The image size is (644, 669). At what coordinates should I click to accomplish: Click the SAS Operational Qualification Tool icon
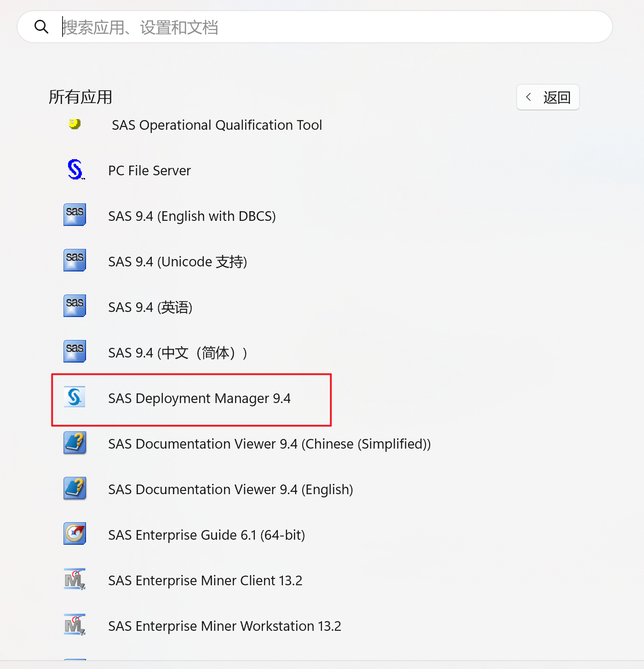pos(75,124)
